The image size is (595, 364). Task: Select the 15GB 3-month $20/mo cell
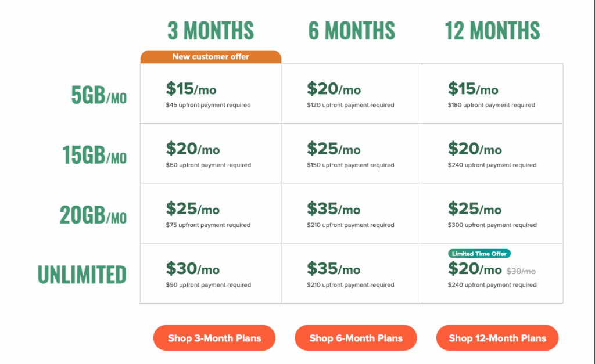pyautogui.click(x=210, y=153)
